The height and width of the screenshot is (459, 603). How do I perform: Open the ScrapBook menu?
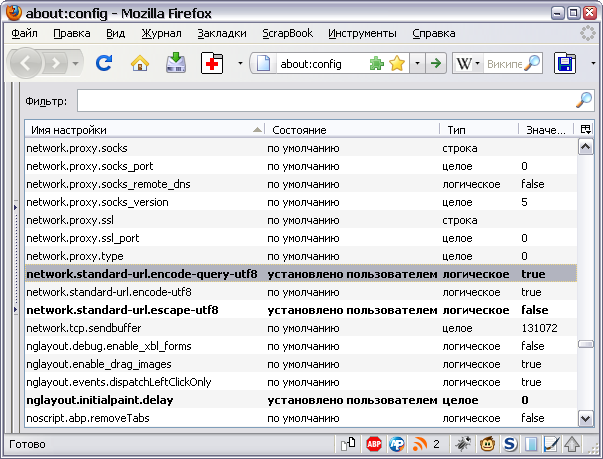tap(287, 33)
